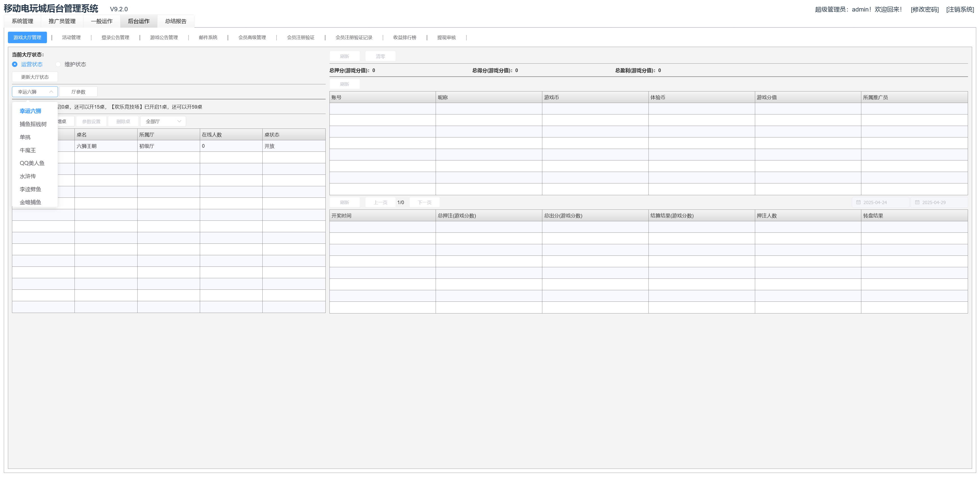Viewport: 980px width, 490px height.
Task: Select the 维护状态 radio button
Action: [58, 64]
